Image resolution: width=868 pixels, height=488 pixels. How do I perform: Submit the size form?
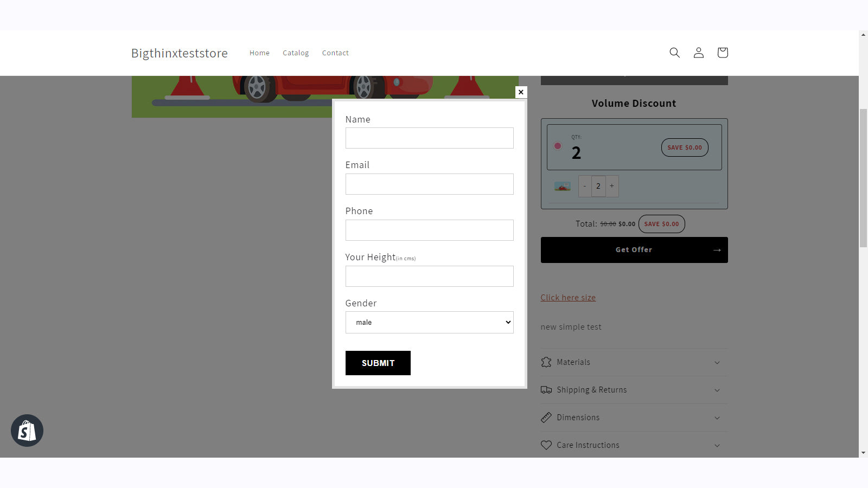[x=378, y=363]
